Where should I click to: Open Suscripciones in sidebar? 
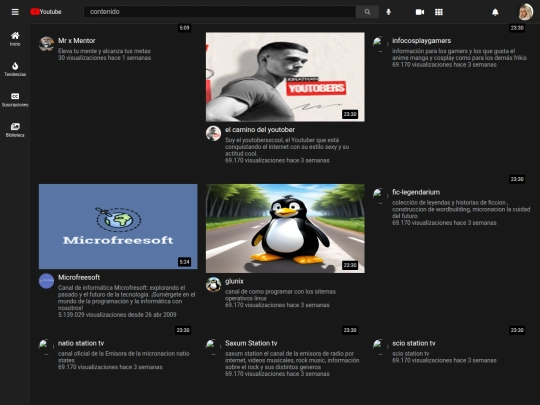click(15, 100)
